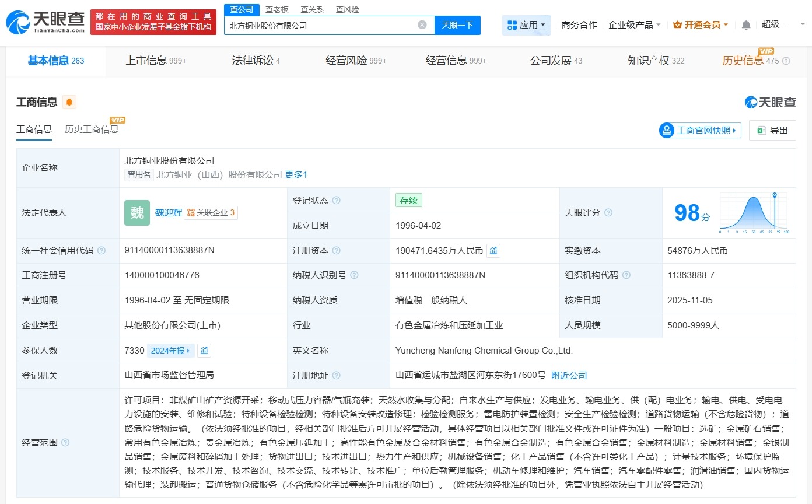The image size is (812, 504).
Task: Expand the 企业级产品 dropdown
Action: [635, 24]
